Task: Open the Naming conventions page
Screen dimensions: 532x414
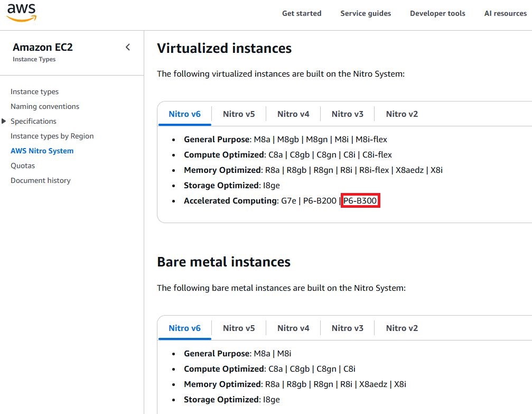Action: point(45,106)
